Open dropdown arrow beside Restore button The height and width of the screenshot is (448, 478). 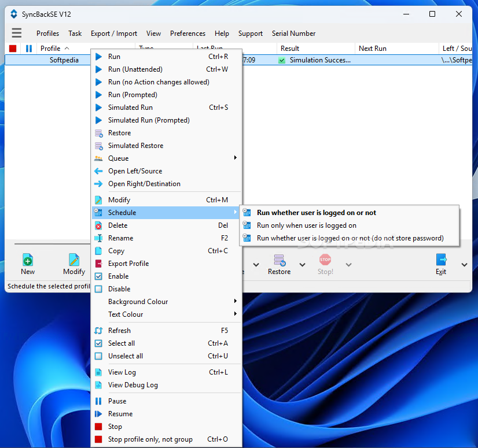click(303, 265)
